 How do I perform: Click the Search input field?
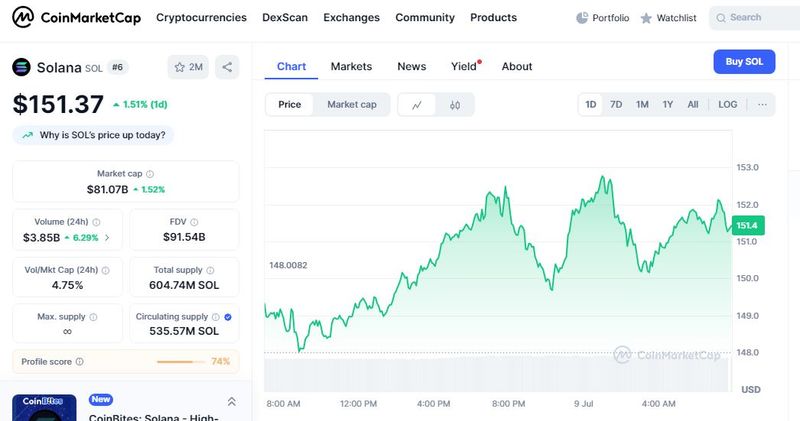tap(755, 18)
